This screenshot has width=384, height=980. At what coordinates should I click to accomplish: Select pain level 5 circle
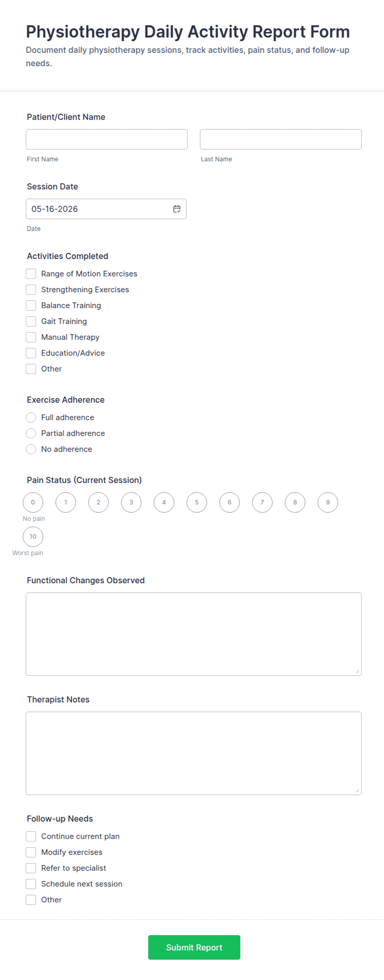197,502
